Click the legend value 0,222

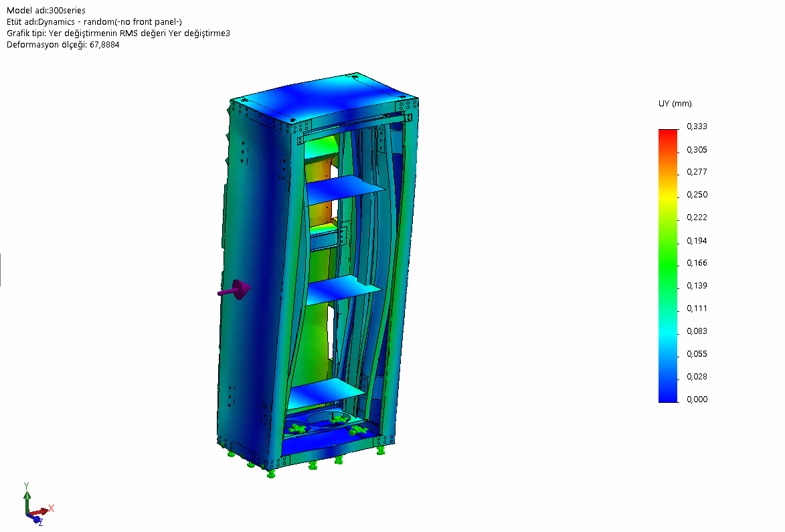pyautogui.click(x=697, y=217)
